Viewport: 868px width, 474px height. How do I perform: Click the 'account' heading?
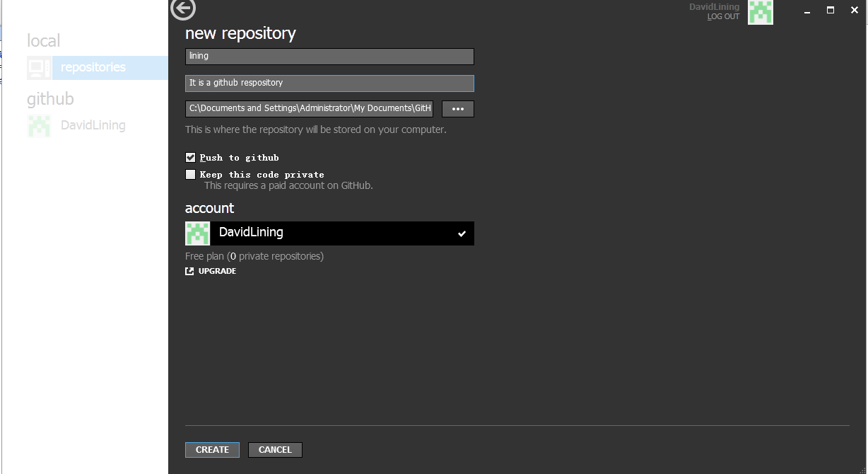(x=209, y=208)
